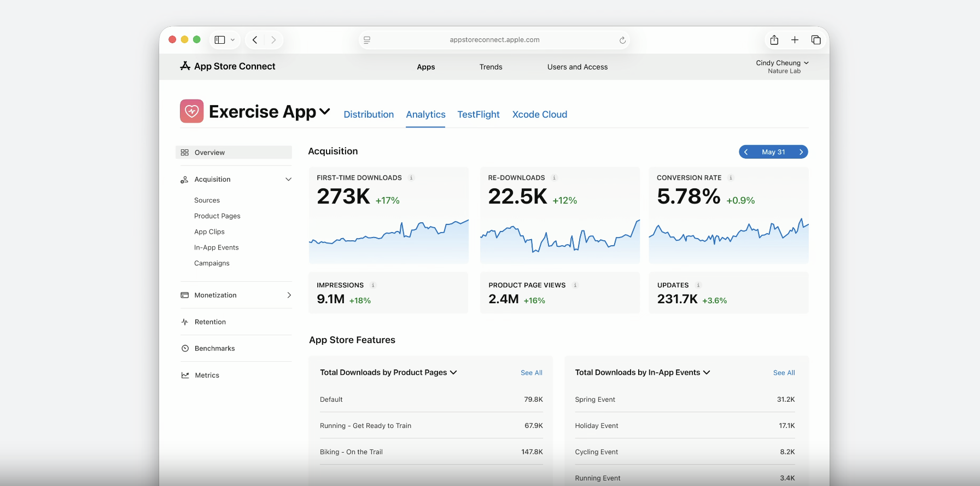Open the Retention sidebar item

click(210, 322)
